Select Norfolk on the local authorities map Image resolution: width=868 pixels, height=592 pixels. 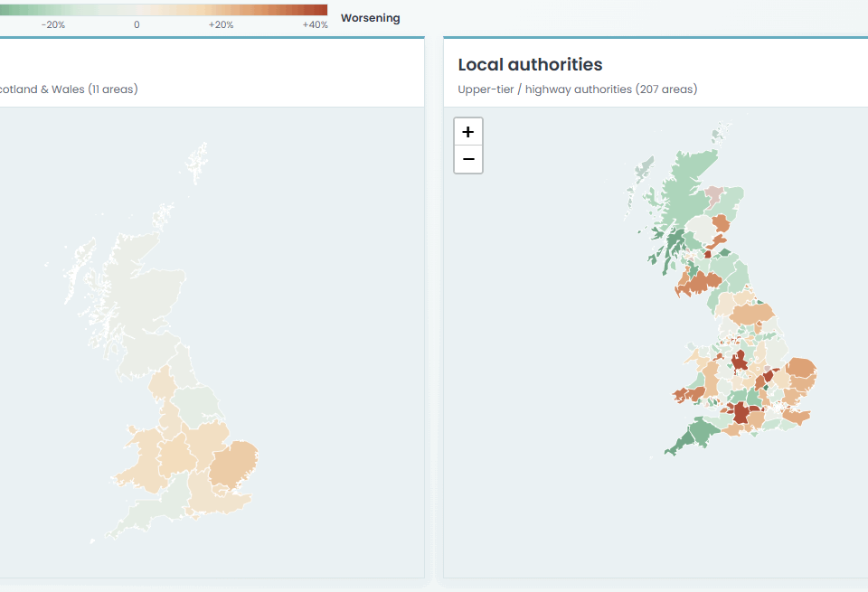(x=801, y=367)
